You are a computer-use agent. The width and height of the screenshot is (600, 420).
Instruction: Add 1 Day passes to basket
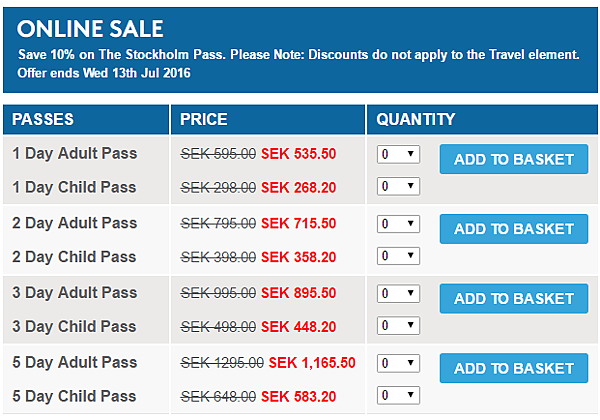[514, 159]
